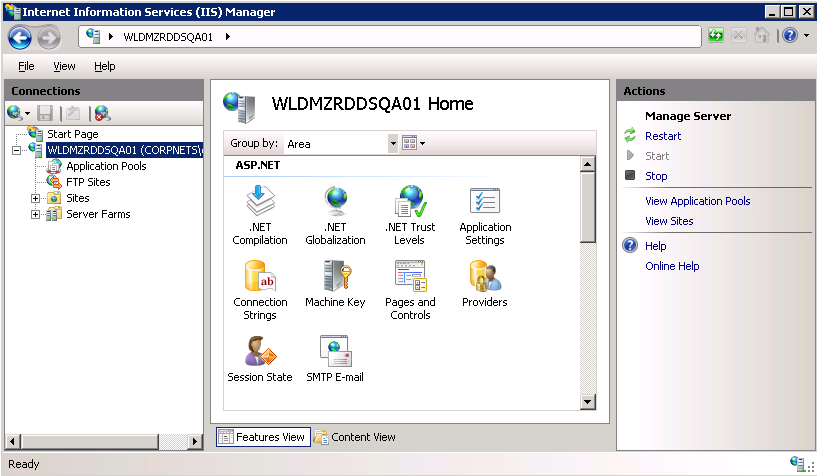Click the ASP.NET group header

pyautogui.click(x=257, y=166)
